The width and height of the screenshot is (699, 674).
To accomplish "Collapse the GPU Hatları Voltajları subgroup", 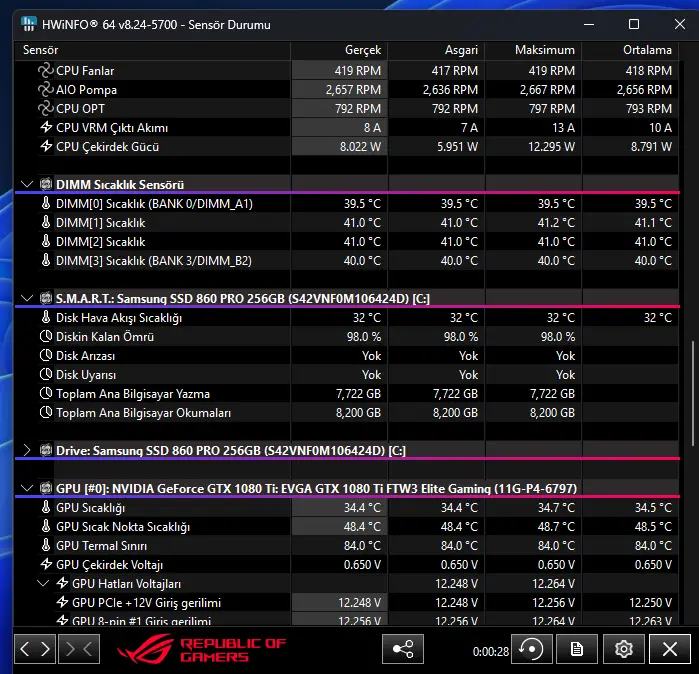I will pyautogui.click(x=43, y=583).
